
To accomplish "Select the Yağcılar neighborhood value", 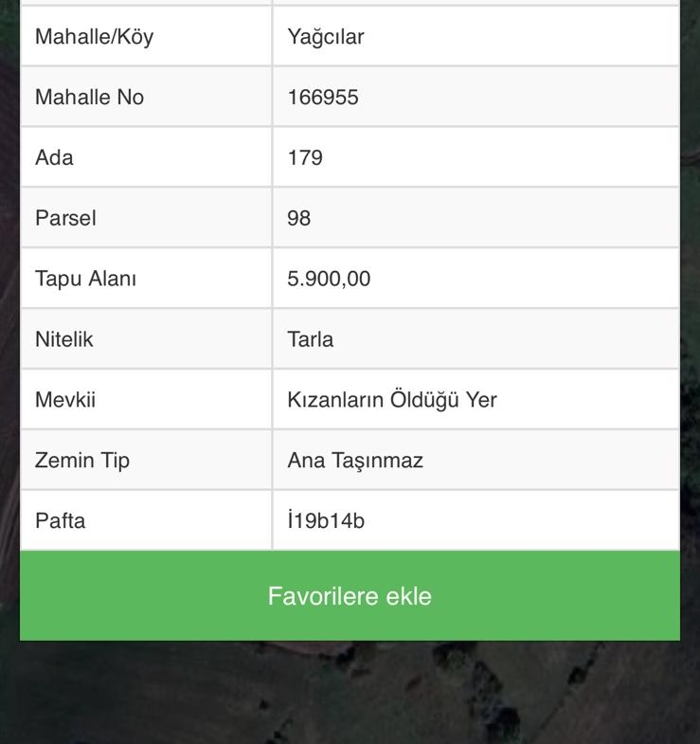I will (326, 37).
